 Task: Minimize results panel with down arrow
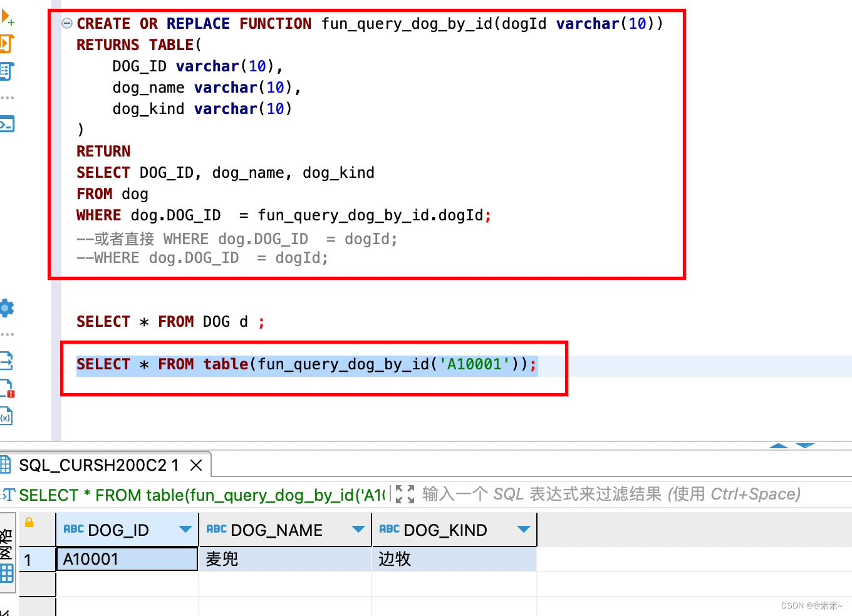pos(805,446)
